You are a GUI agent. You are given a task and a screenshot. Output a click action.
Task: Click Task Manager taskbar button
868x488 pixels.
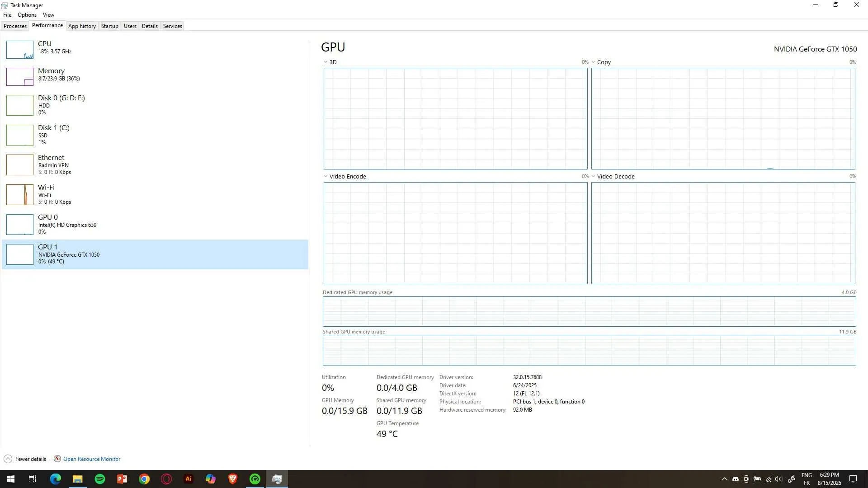click(x=277, y=479)
